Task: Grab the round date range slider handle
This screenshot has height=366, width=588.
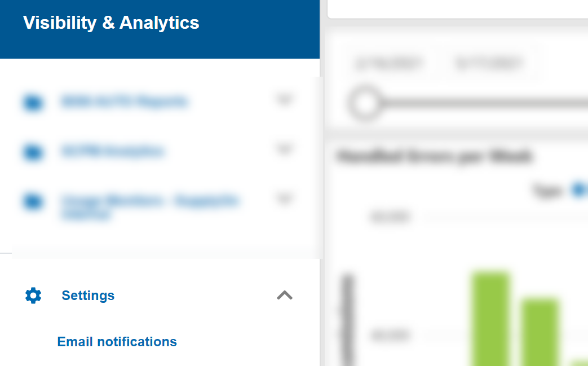Action: pyautogui.click(x=365, y=104)
